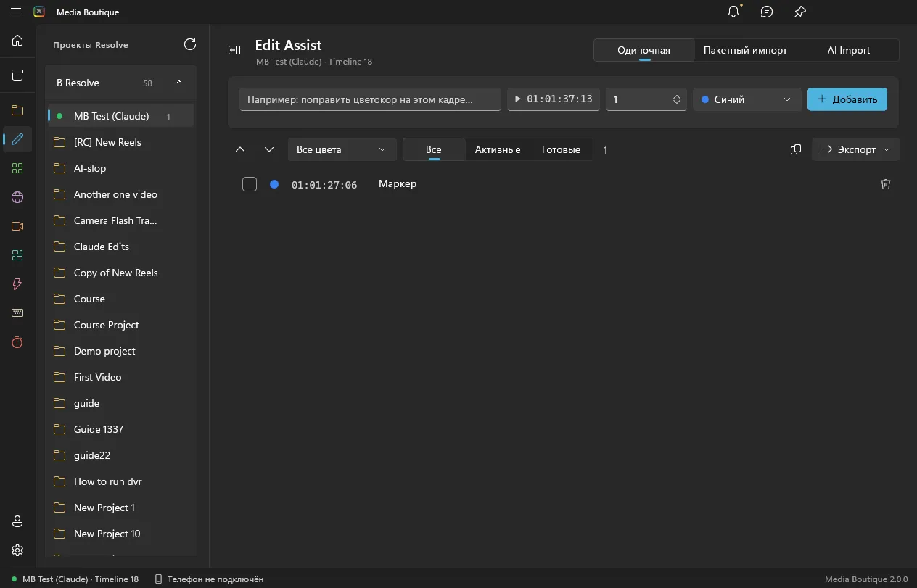Click the pin window icon
The height and width of the screenshot is (588, 917).
[799, 12]
